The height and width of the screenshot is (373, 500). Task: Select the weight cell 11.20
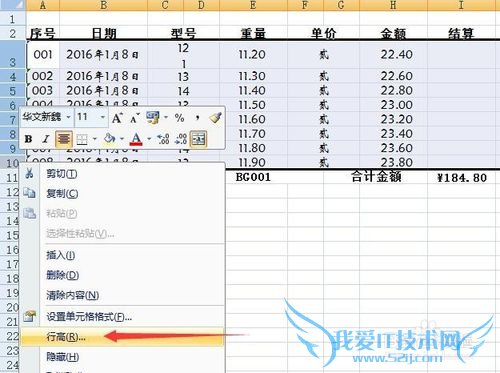click(253, 55)
